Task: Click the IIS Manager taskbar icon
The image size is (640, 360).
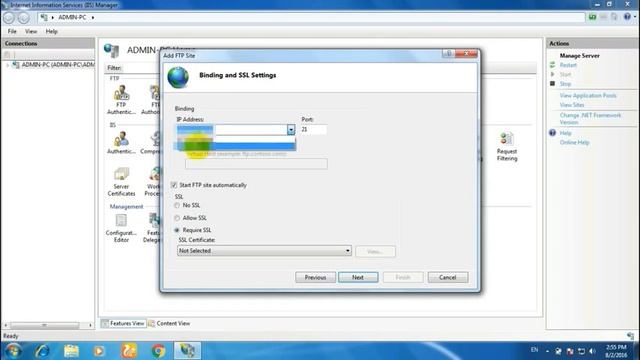Action: click(187, 351)
